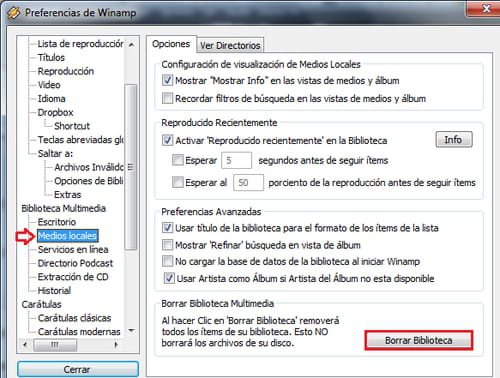This screenshot has height=378, width=500.
Task: Click the percent input field showing 50
Action: tap(248, 183)
